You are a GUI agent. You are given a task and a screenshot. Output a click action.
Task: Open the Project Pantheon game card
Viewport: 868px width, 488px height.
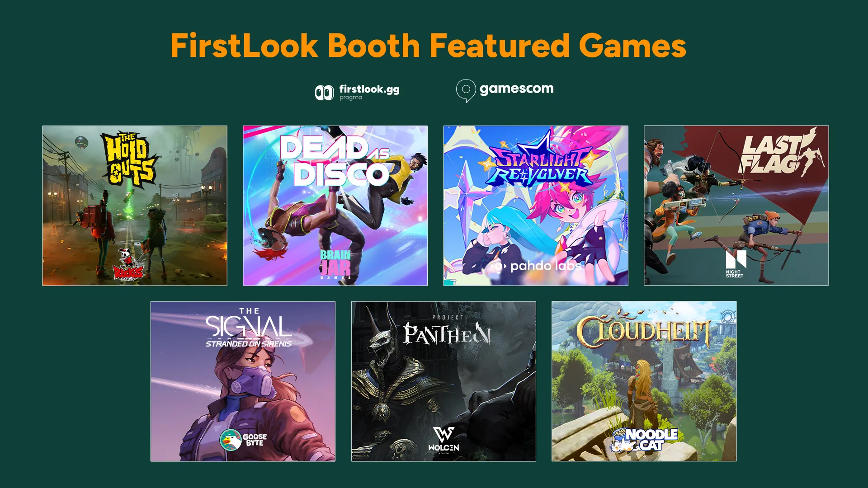443,381
